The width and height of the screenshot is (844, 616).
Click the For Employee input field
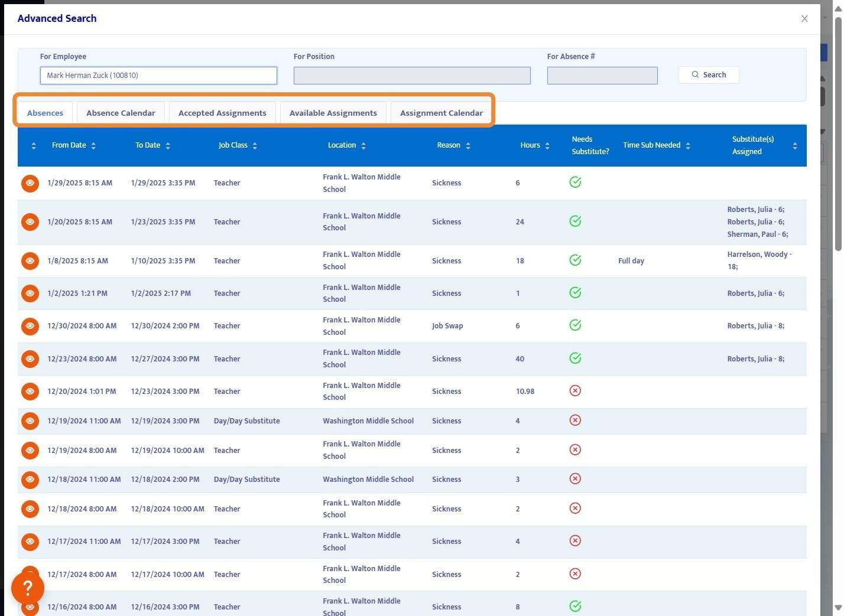point(158,76)
